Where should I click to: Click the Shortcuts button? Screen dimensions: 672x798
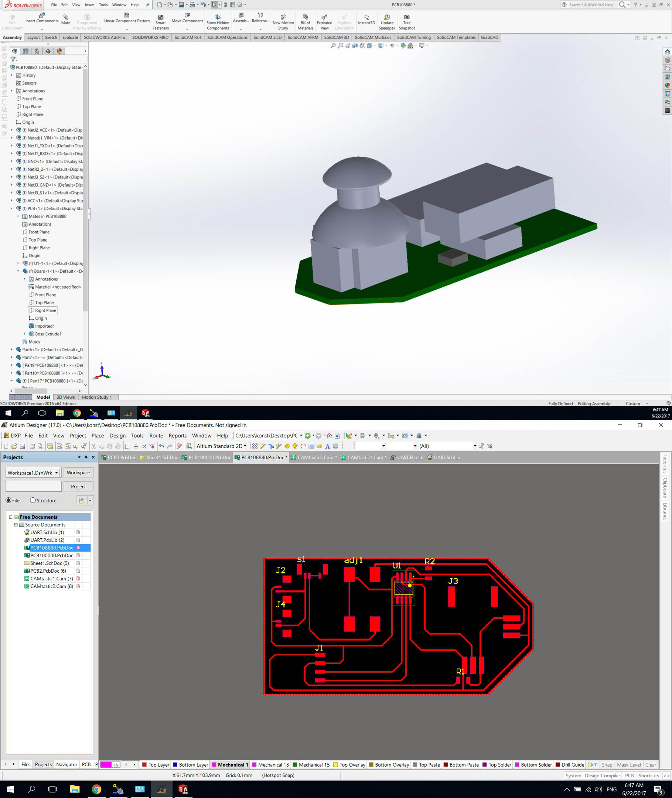coord(648,775)
